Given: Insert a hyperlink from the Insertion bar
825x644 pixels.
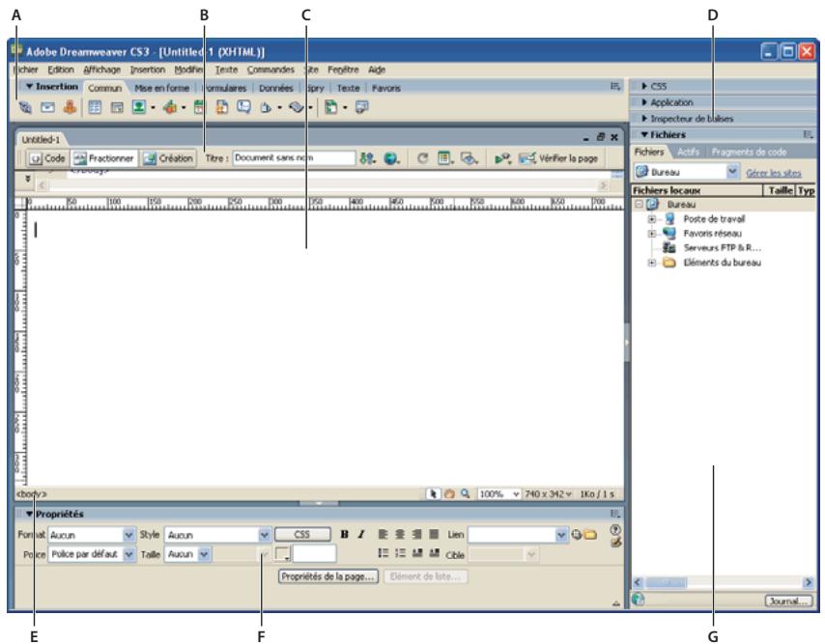Looking at the screenshot, I should click(x=25, y=108).
